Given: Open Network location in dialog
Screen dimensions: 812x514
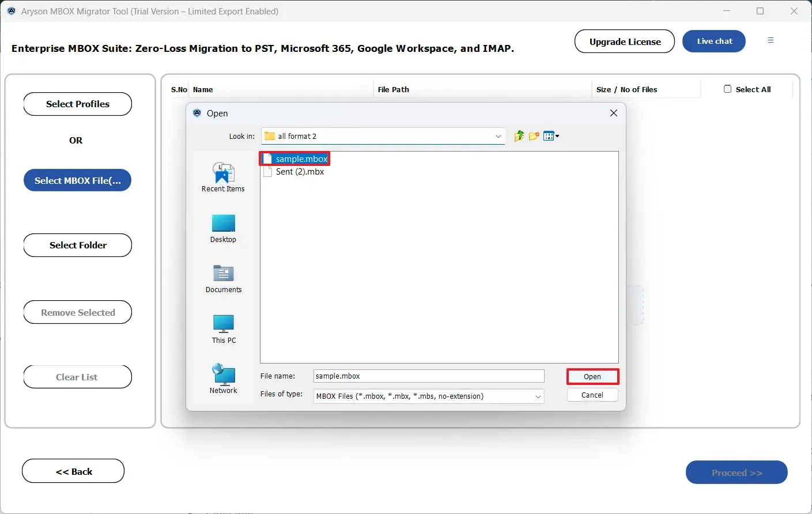Looking at the screenshot, I should point(224,379).
